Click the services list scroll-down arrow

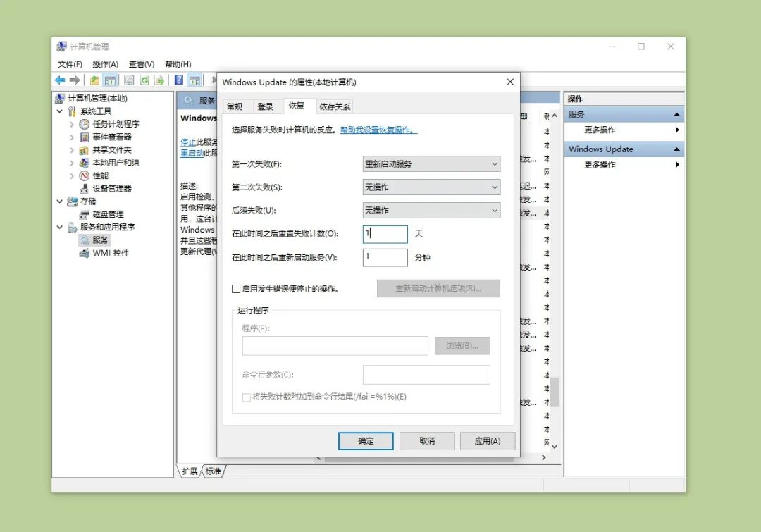click(555, 447)
